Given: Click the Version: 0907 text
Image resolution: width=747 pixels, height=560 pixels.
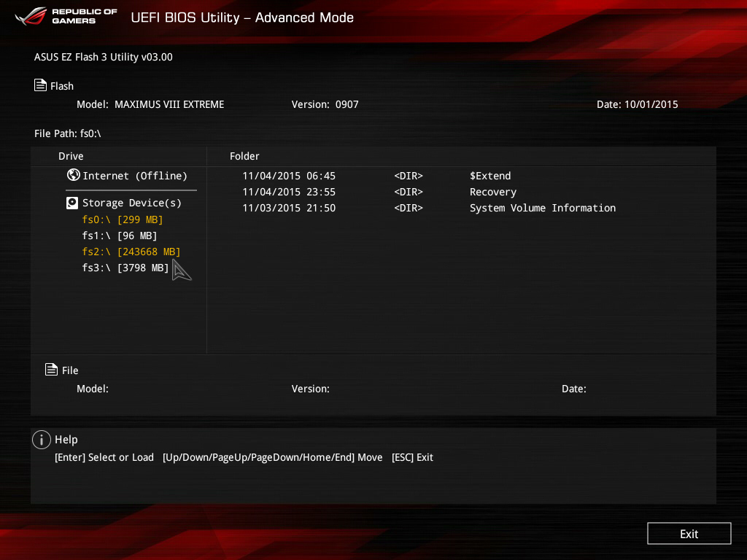Looking at the screenshot, I should pos(325,104).
